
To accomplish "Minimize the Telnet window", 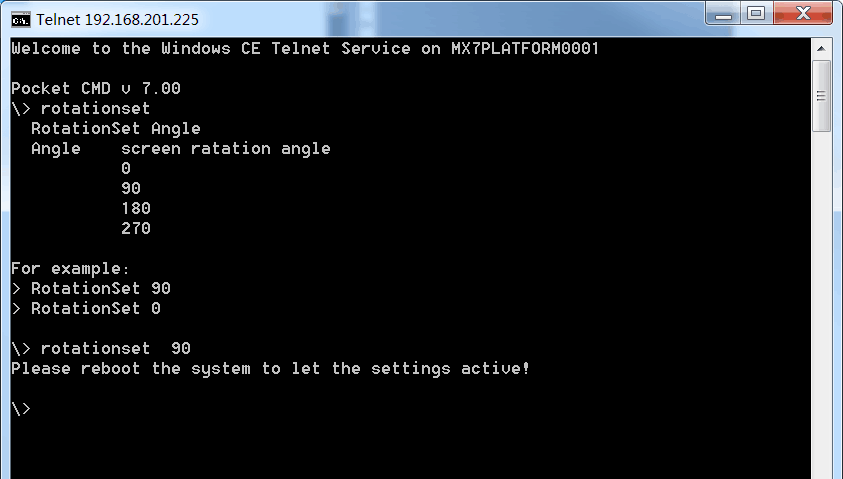I will pyautogui.click(x=723, y=13).
